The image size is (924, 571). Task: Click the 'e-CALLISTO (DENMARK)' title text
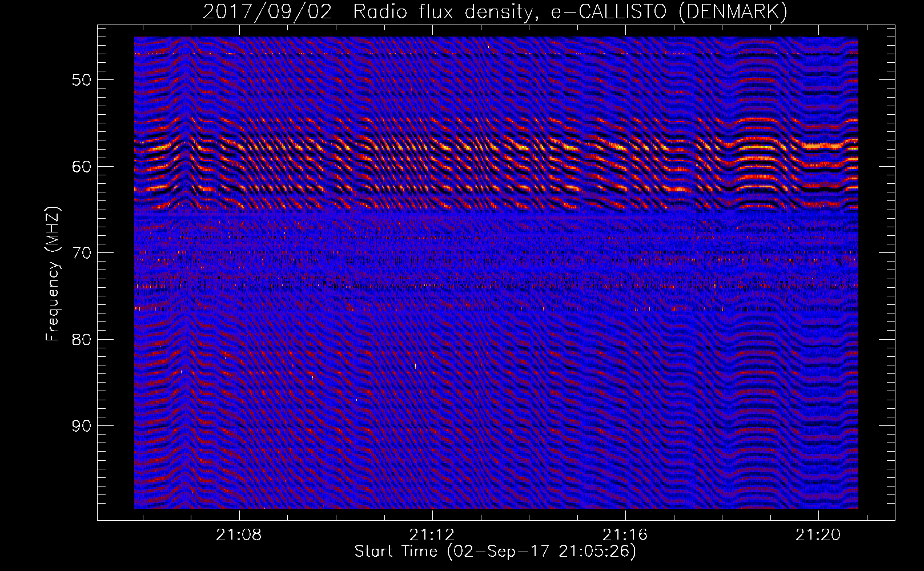(669, 12)
